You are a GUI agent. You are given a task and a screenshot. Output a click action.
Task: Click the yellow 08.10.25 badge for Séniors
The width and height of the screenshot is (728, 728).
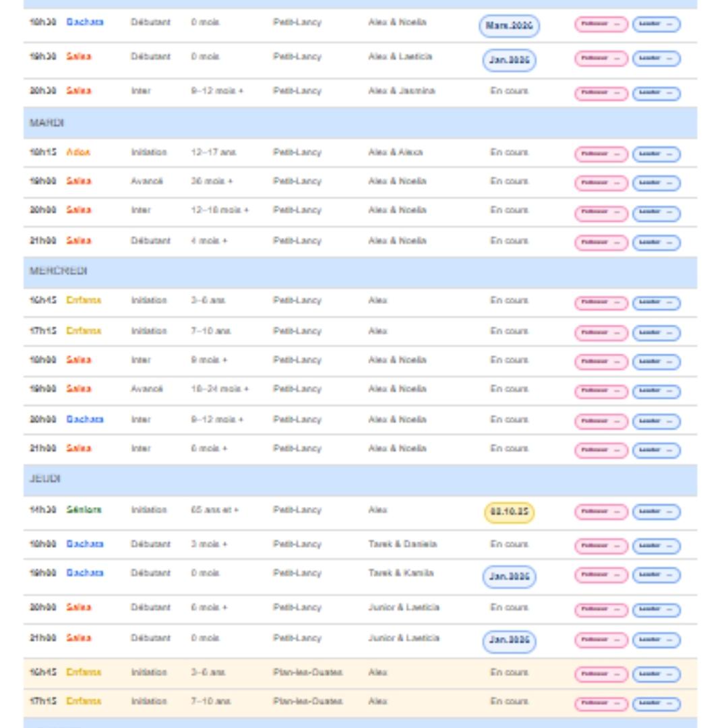point(510,512)
